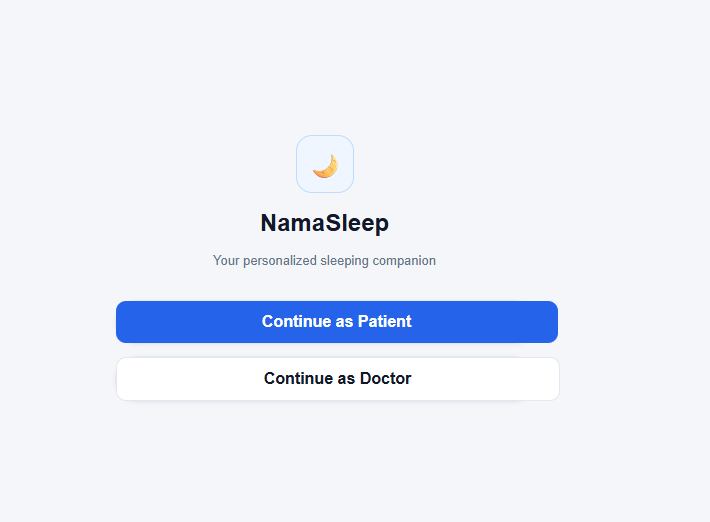Click the personalized sleeping companion tagline
The image size is (710, 522).
[x=324, y=261]
